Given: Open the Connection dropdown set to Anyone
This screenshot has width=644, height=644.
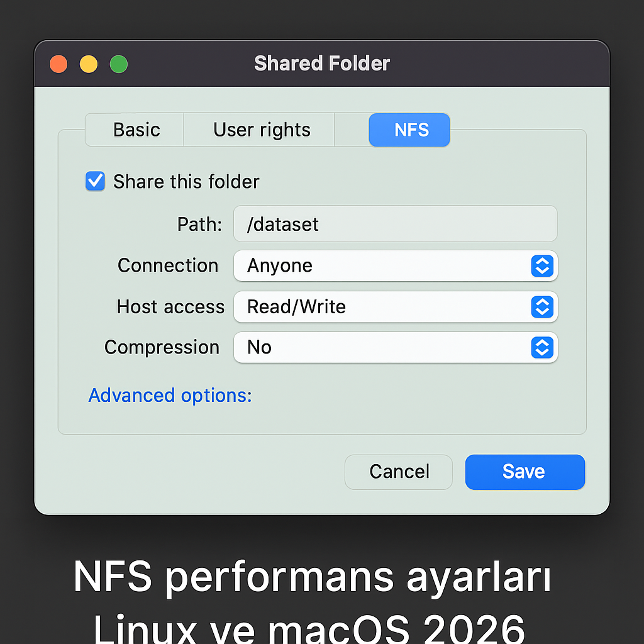Looking at the screenshot, I should pos(395,265).
